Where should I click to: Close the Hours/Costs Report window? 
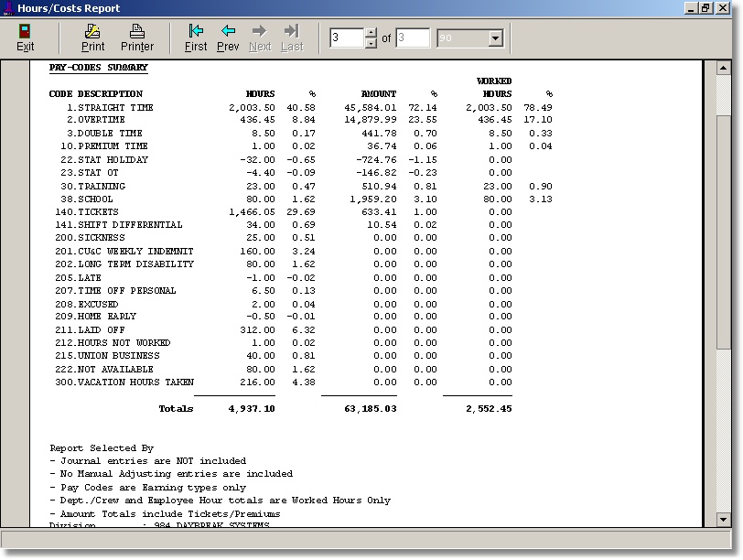723,8
